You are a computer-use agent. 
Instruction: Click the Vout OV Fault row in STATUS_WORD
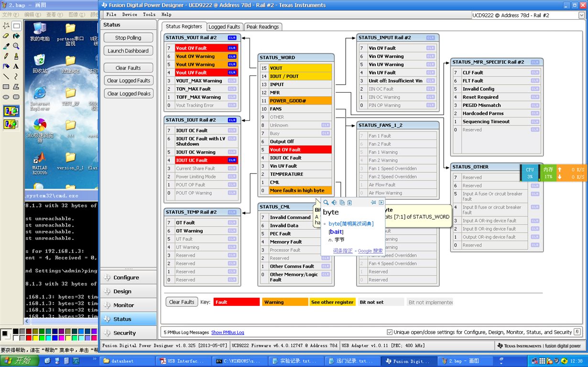point(295,150)
